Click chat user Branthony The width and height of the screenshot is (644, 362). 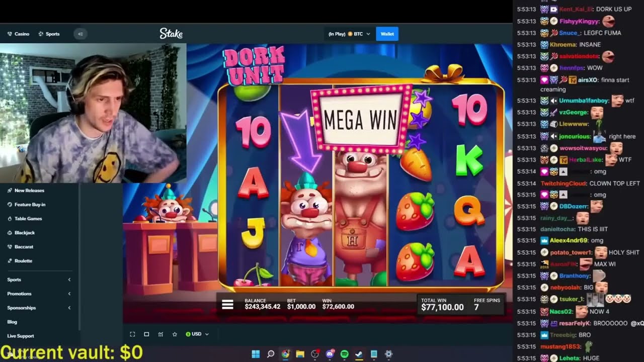tap(575, 276)
